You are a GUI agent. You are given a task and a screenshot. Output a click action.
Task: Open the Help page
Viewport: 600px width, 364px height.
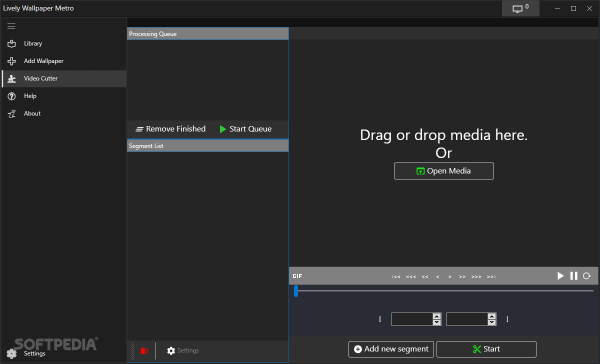[x=63, y=96]
